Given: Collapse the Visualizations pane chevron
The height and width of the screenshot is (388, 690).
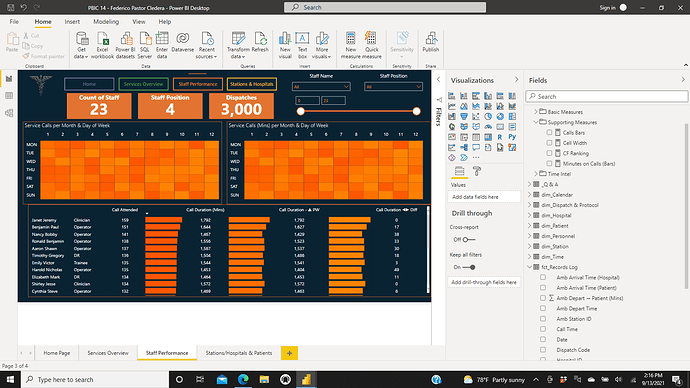Looking at the screenshot, I should (517, 80).
